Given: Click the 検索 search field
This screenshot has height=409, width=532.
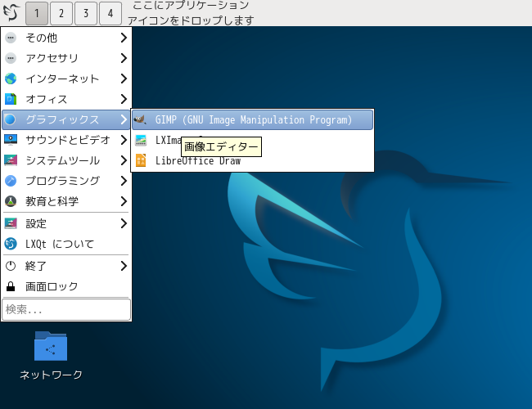Looking at the screenshot, I should pos(66,309).
